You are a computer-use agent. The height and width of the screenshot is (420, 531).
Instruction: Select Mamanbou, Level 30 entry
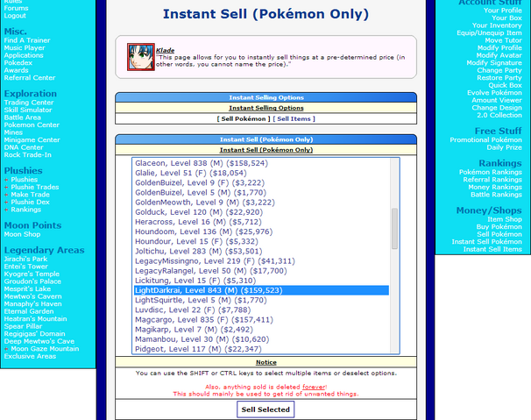pos(261,339)
